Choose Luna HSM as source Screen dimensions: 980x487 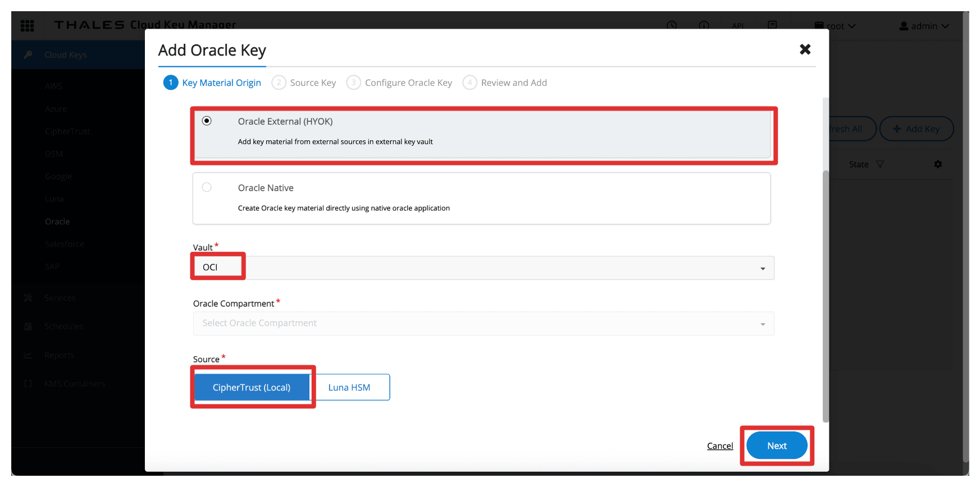(349, 387)
